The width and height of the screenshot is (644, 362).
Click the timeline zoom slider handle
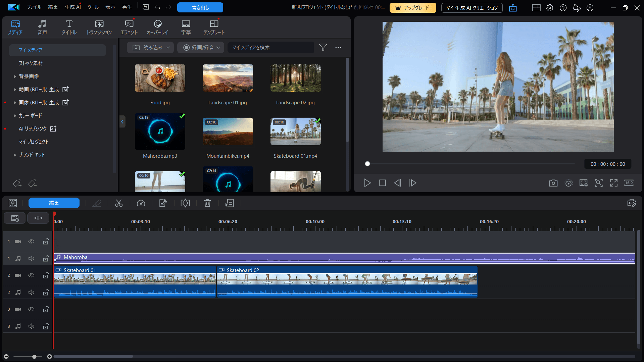pyautogui.click(x=34, y=356)
